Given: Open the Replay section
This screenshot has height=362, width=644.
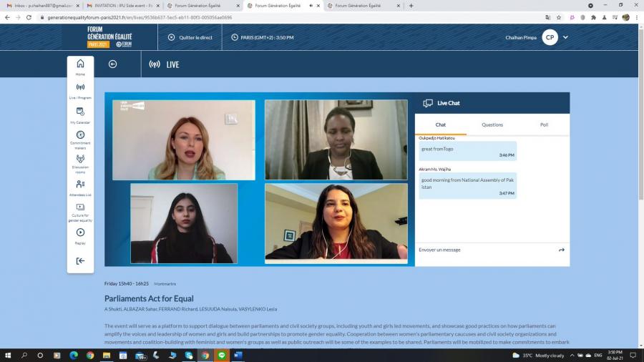Looking at the screenshot, I should pyautogui.click(x=80, y=235).
